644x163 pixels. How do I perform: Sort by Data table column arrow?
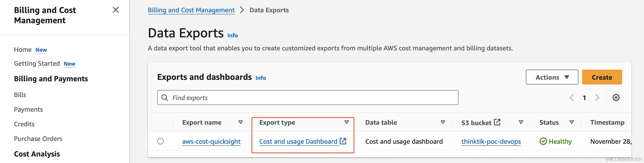[443, 122]
